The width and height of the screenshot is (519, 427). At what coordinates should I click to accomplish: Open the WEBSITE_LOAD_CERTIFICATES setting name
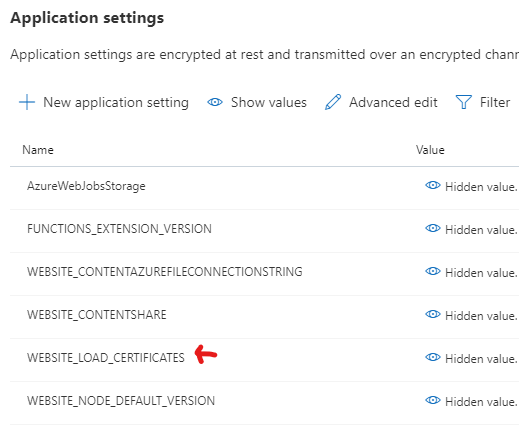click(x=106, y=358)
